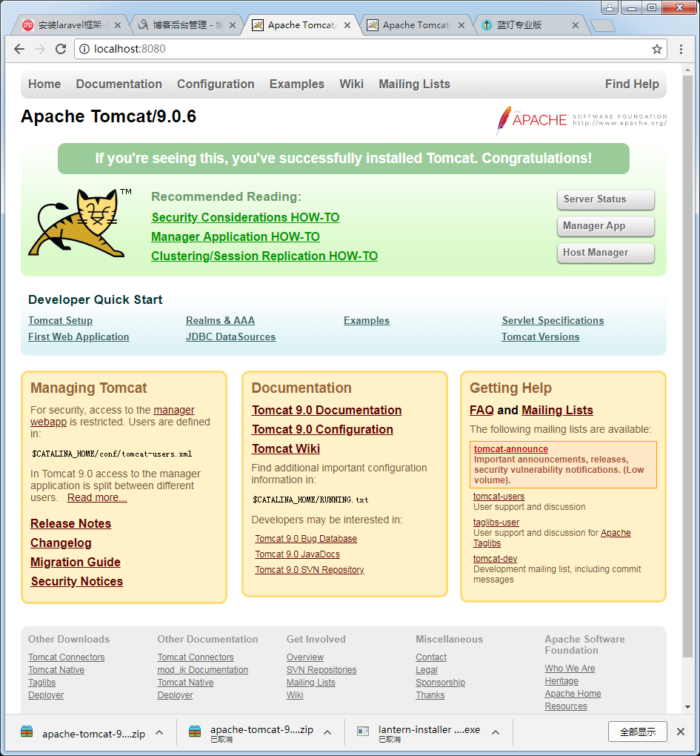Open the Changelog link

click(61, 543)
